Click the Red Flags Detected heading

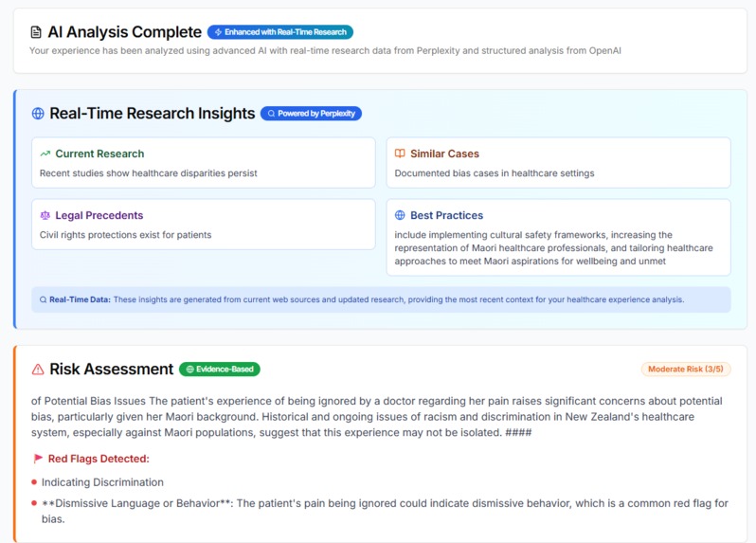pyautogui.click(x=99, y=459)
